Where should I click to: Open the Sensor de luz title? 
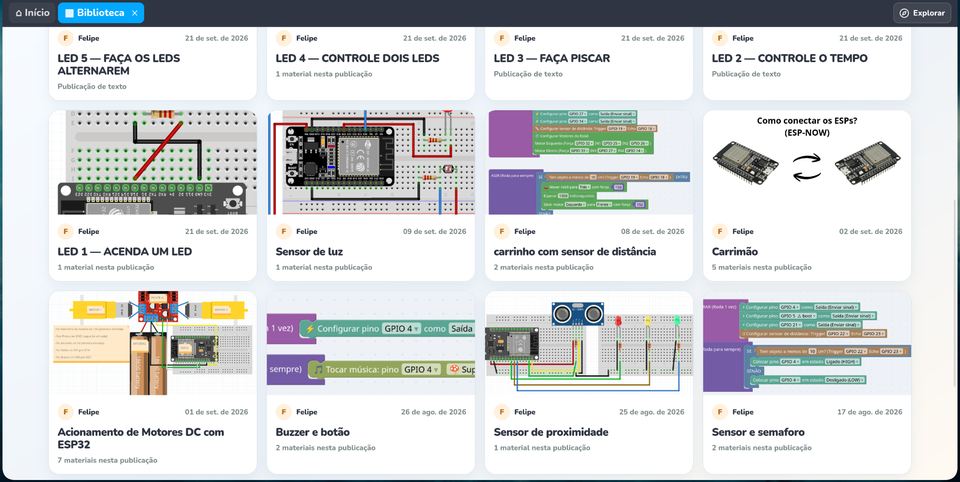coord(309,251)
